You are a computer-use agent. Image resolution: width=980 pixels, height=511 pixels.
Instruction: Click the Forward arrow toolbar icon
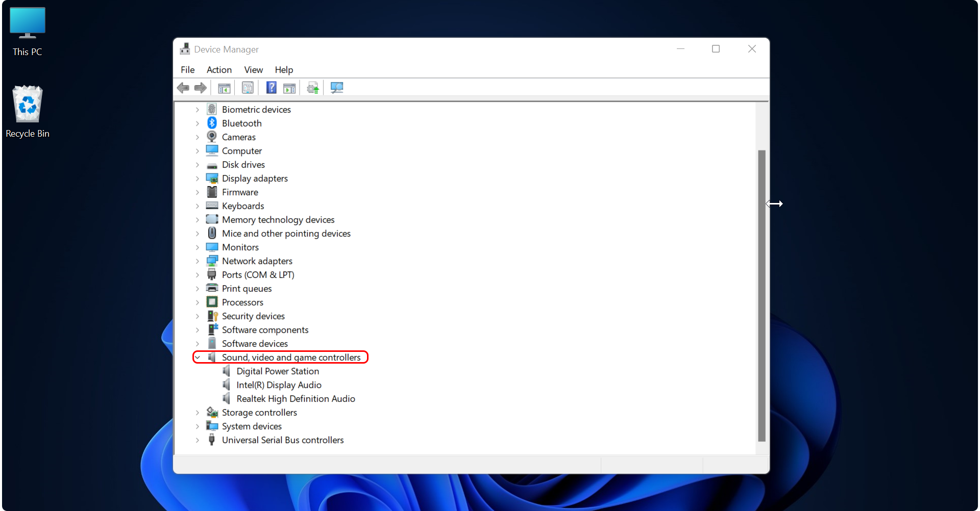pyautogui.click(x=201, y=88)
